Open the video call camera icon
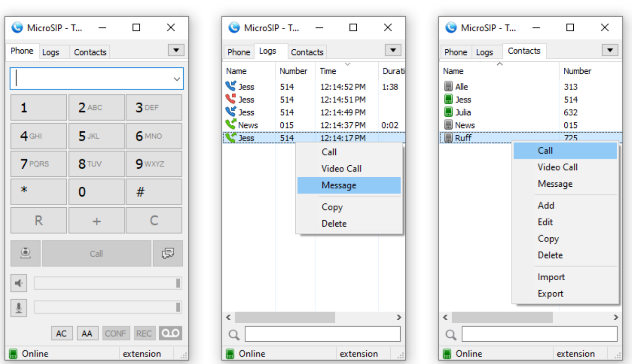The image size is (632, 364). [x=25, y=253]
